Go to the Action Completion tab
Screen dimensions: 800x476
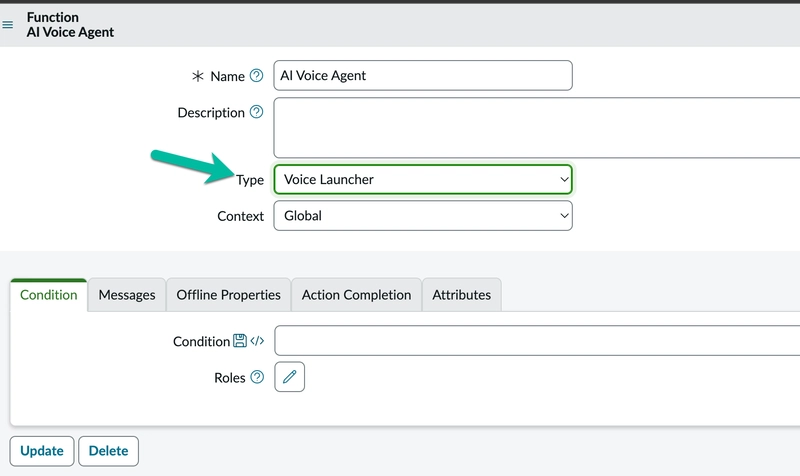[x=356, y=295]
